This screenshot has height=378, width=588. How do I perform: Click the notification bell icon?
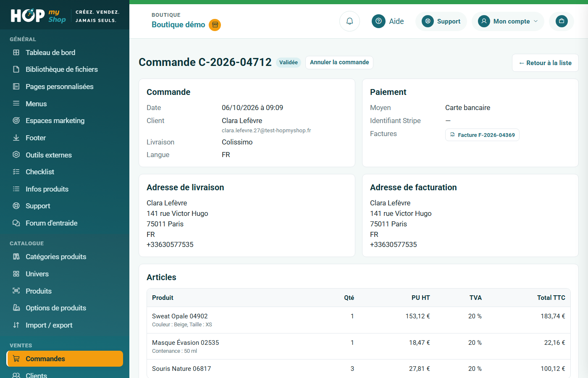[349, 21]
